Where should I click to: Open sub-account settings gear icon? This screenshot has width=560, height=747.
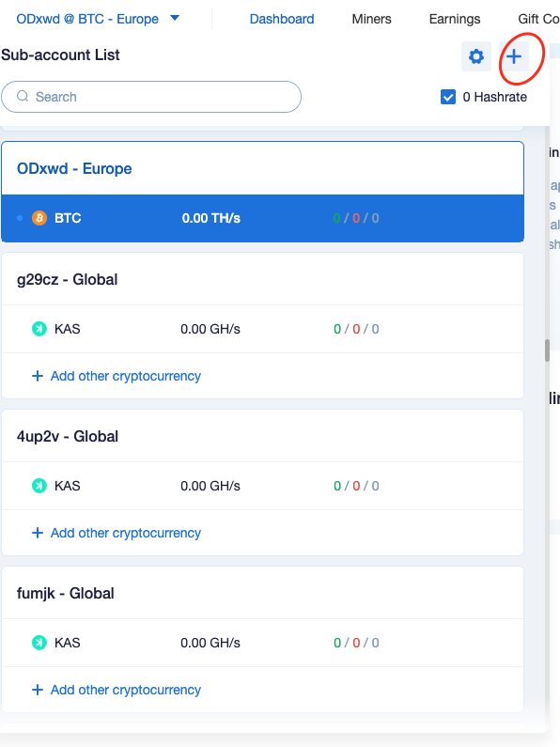tap(476, 56)
